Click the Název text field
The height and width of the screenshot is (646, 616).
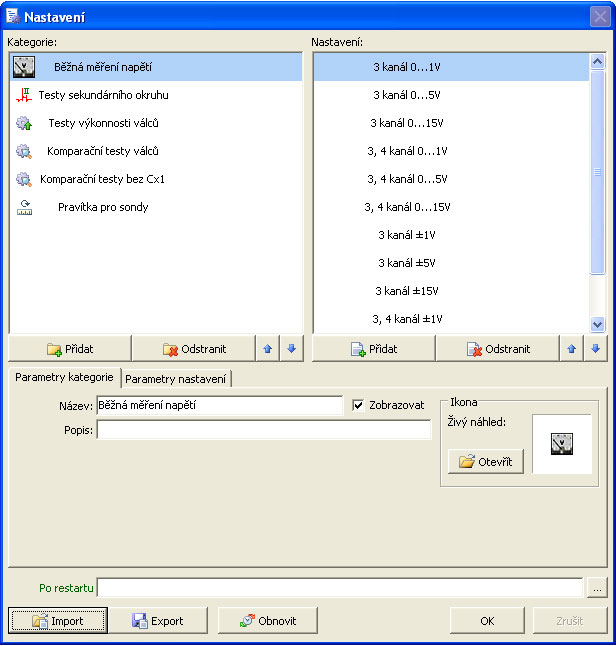(x=219, y=405)
